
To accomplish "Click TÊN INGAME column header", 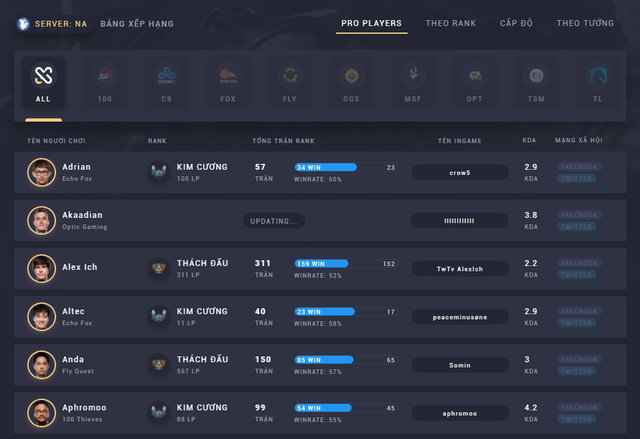I will point(460,141).
